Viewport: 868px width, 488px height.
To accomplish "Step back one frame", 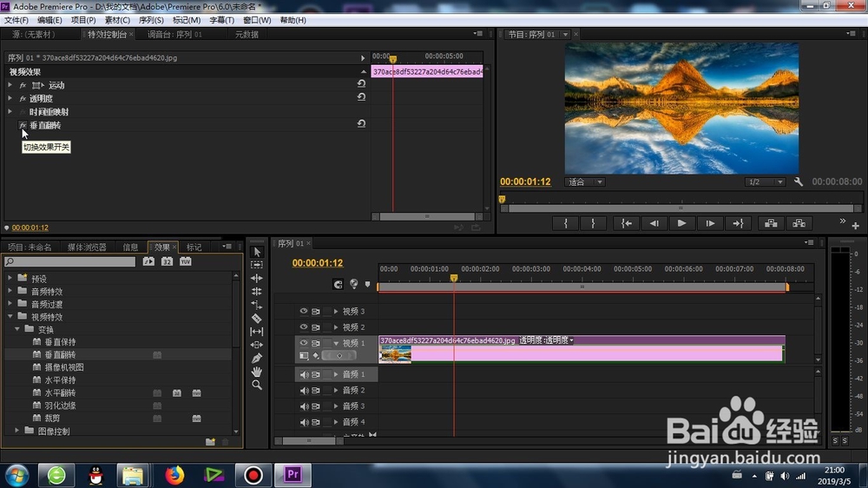I will pyautogui.click(x=654, y=223).
